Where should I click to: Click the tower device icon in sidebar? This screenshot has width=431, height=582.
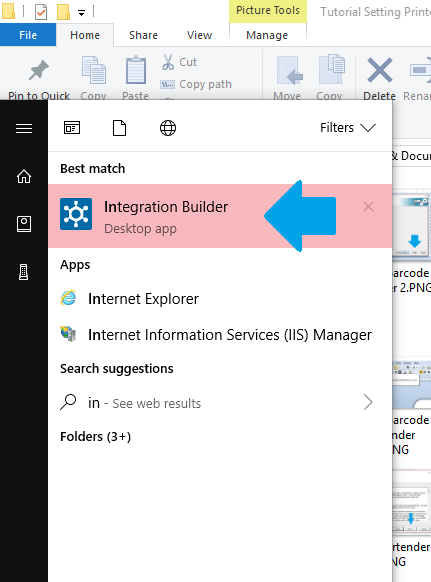tap(24, 272)
